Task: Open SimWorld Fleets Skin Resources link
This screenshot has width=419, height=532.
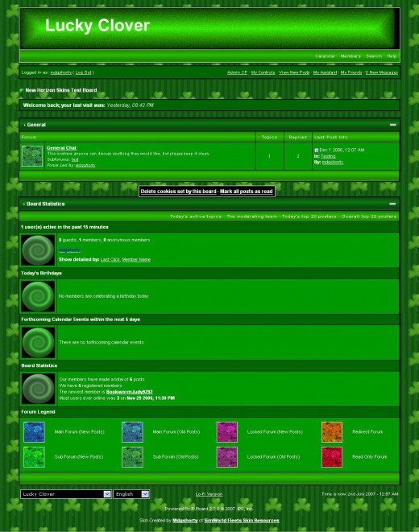Action: point(242,521)
